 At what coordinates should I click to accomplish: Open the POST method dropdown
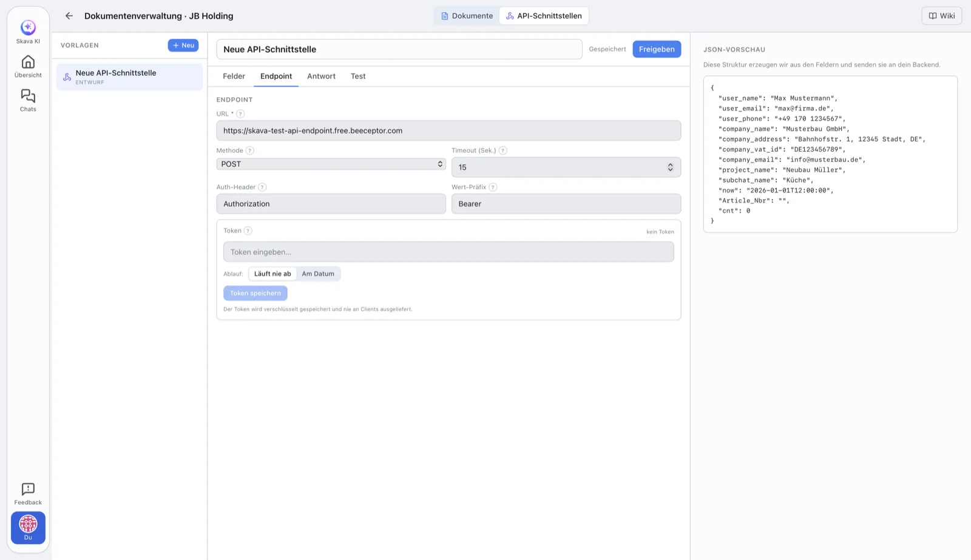point(331,164)
